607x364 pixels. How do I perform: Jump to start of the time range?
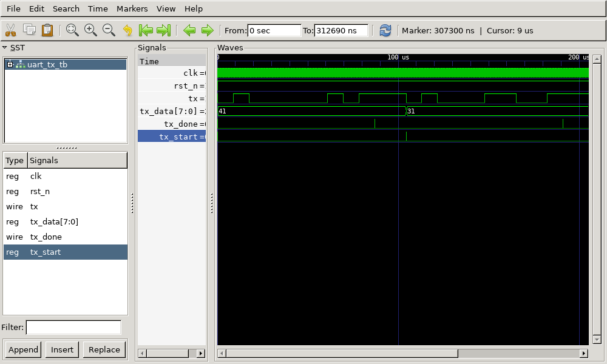[x=146, y=30]
